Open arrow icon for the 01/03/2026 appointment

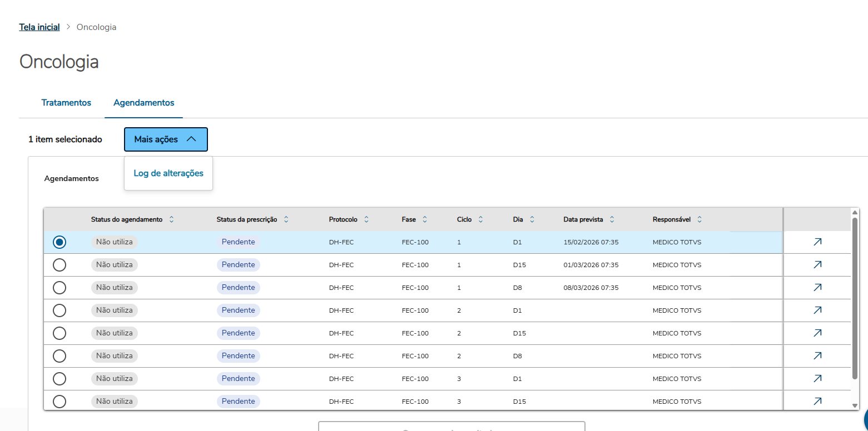click(x=817, y=265)
